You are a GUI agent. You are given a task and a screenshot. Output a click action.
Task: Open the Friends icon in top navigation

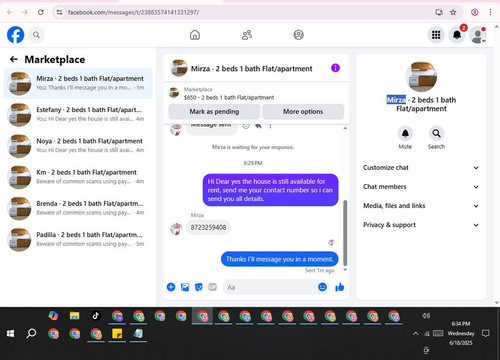[247, 35]
